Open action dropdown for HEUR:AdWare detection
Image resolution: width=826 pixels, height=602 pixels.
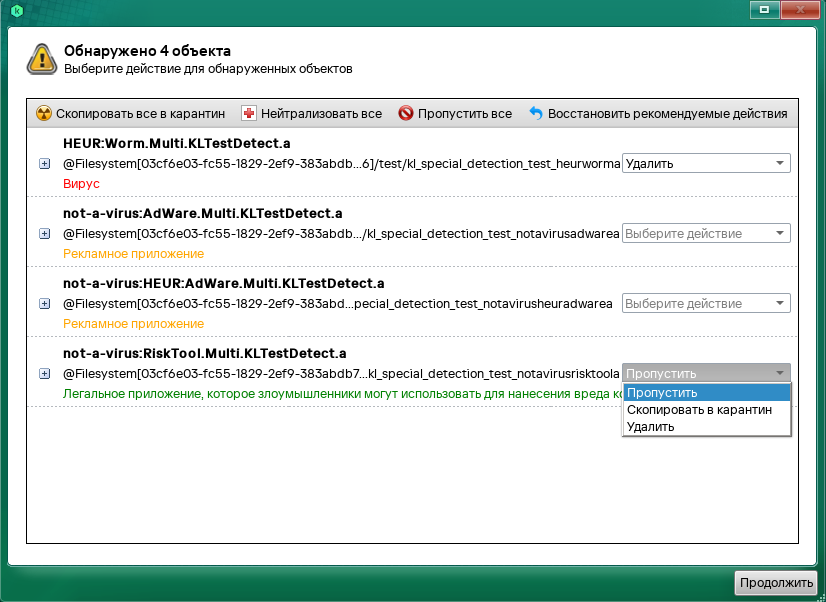coord(706,304)
